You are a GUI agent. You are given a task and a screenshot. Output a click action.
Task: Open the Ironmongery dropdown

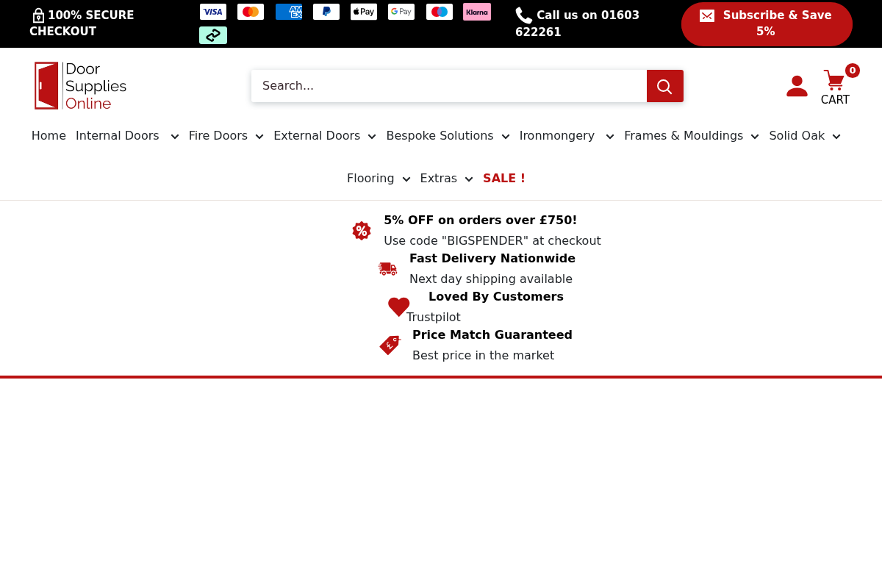click(609, 136)
